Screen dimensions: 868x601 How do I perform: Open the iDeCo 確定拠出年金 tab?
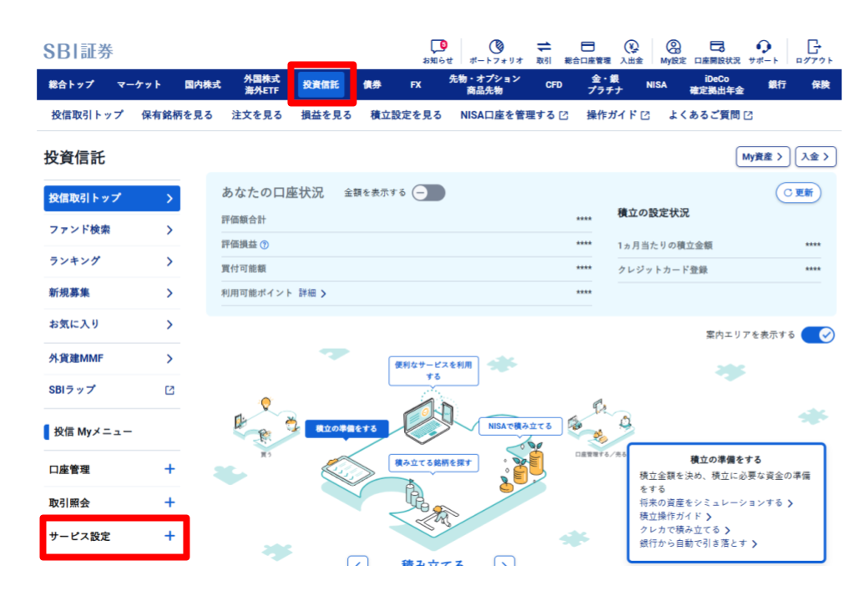(x=717, y=84)
